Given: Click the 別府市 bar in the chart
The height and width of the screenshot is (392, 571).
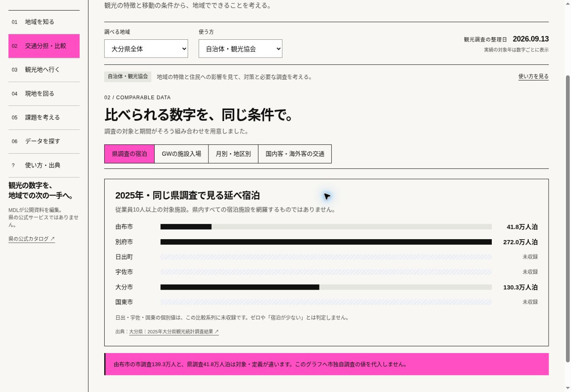Looking at the screenshot, I should click(x=326, y=242).
